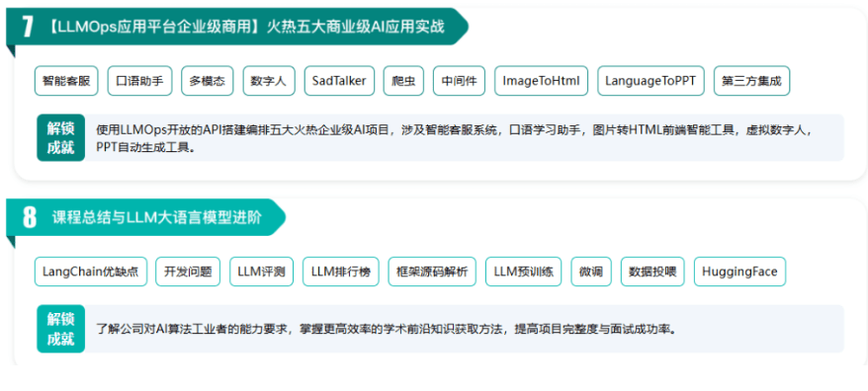Click the SadTalker tag
The image size is (868, 391).
coord(339,81)
